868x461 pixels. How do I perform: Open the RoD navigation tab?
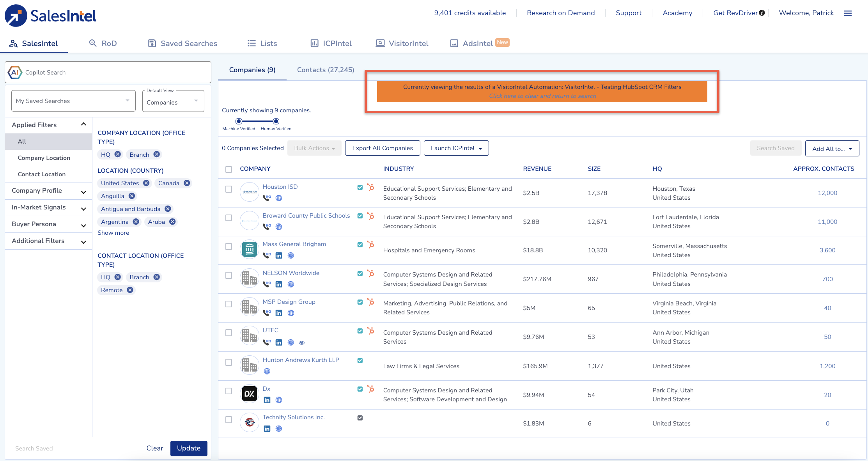103,43
